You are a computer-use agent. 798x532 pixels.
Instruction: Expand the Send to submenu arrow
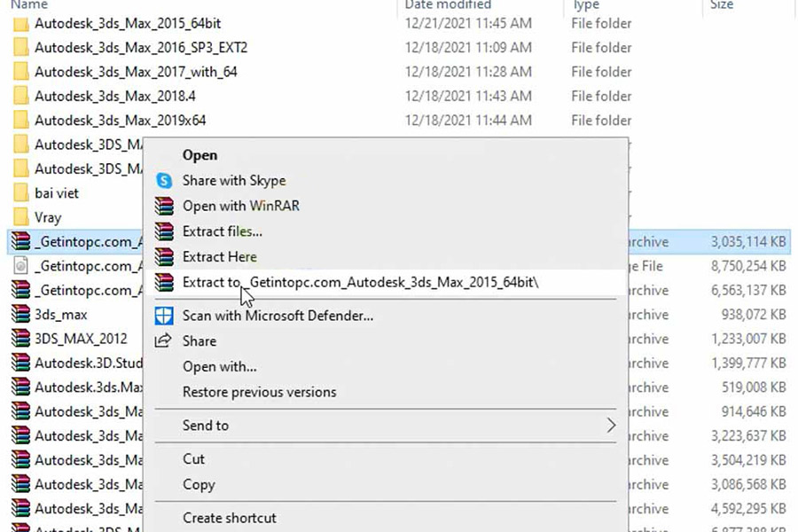611,425
